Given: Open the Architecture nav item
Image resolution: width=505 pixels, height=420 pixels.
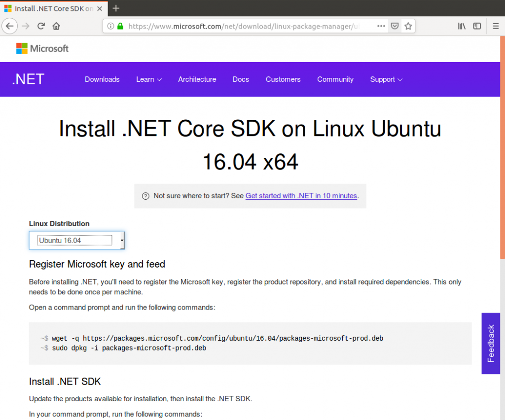Looking at the screenshot, I should pos(197,79).
